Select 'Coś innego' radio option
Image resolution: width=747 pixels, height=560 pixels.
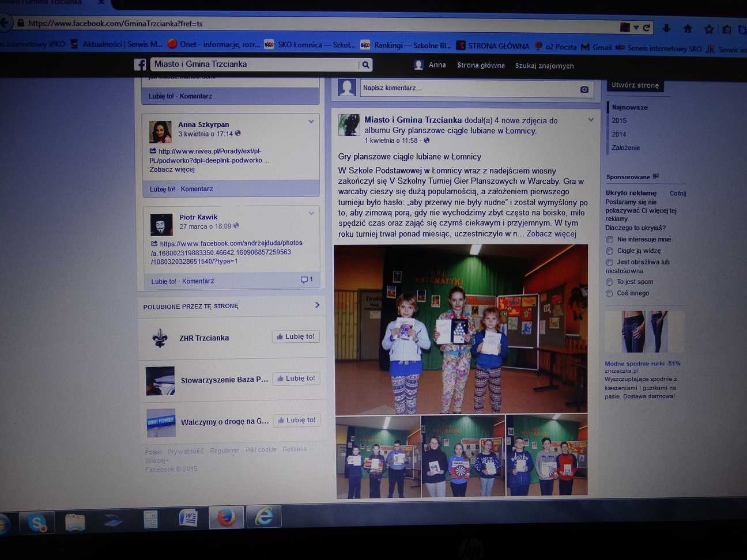pyautogui.click(x=609, y=294)
